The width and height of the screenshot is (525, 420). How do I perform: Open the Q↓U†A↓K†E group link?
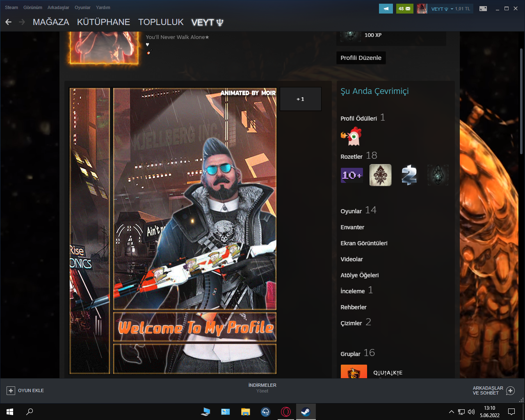tap(388, 373)
